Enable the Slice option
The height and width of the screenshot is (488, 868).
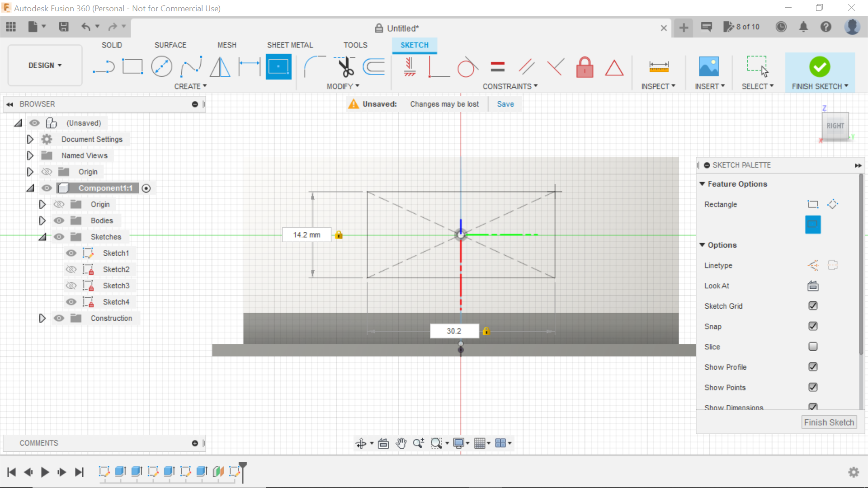[x=813, y=347]
